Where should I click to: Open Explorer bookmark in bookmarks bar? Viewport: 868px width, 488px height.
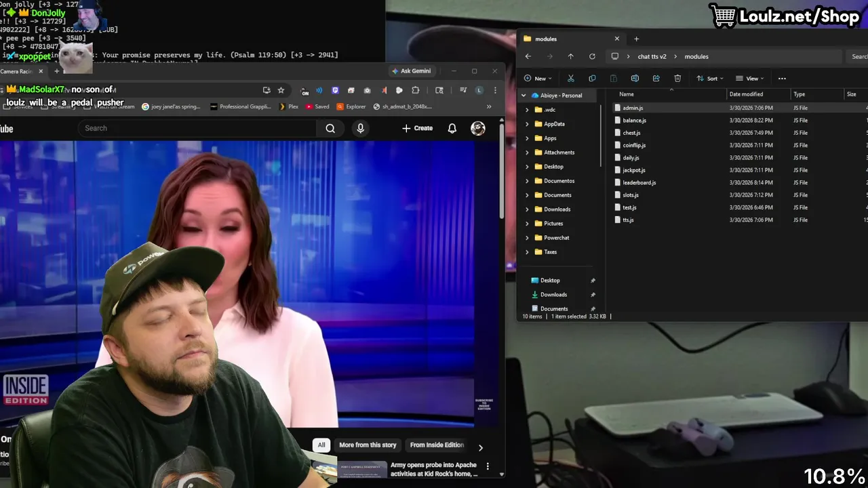(351, 106)
